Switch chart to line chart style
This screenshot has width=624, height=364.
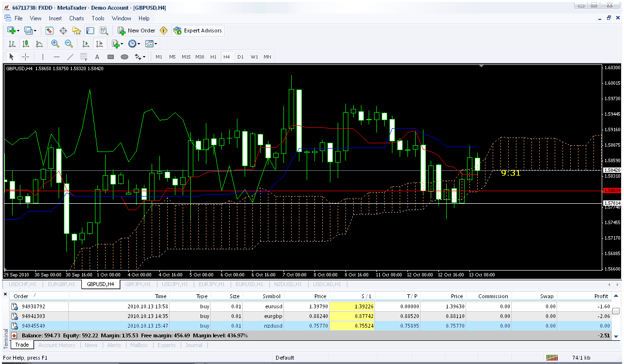coord(39,44)
